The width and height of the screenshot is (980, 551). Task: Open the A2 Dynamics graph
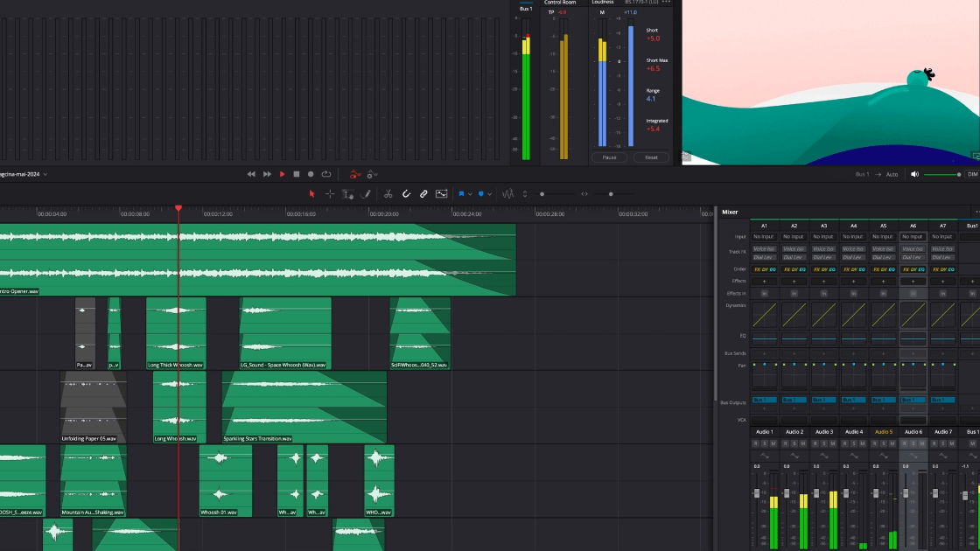794,315
